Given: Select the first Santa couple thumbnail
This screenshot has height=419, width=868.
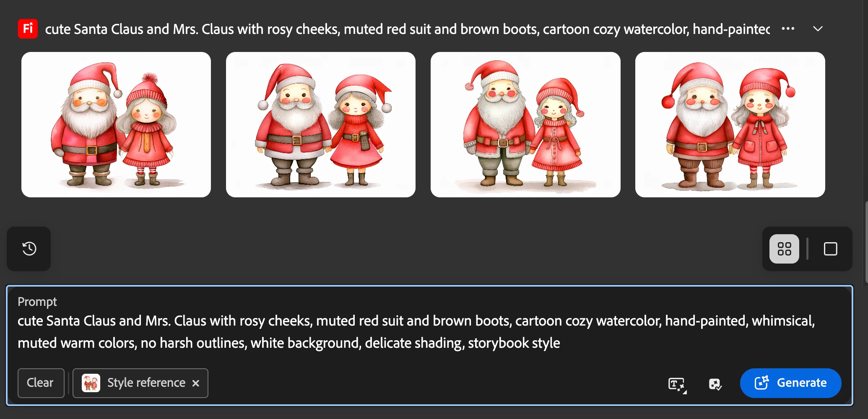Looking at the screenshot, I should click(116, 124).
